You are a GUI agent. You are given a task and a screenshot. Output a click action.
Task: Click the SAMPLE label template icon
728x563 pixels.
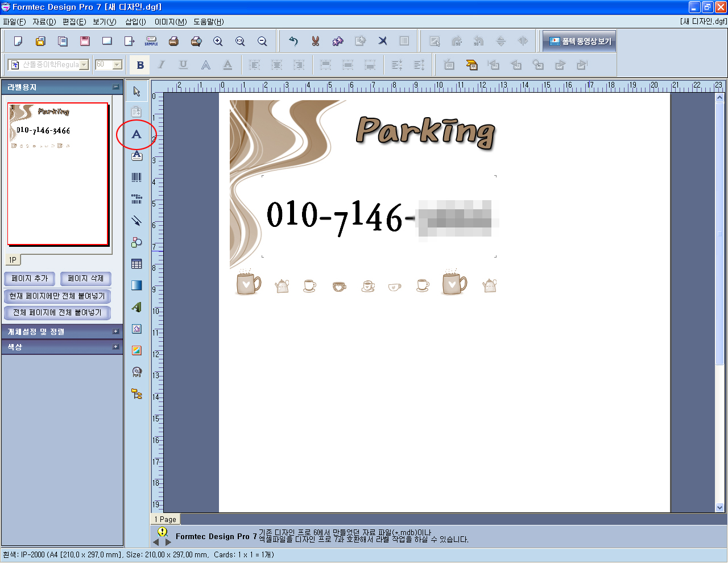(x=151, y=41)
